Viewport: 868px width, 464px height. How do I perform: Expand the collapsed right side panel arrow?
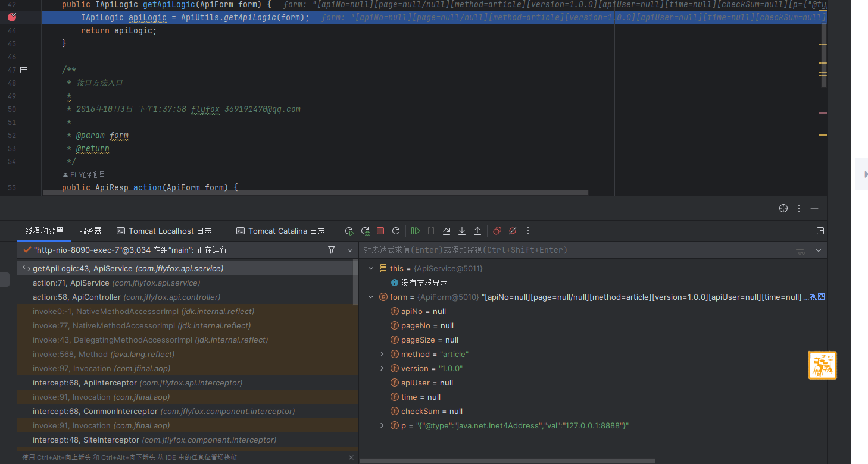click(x=866, y=174)
